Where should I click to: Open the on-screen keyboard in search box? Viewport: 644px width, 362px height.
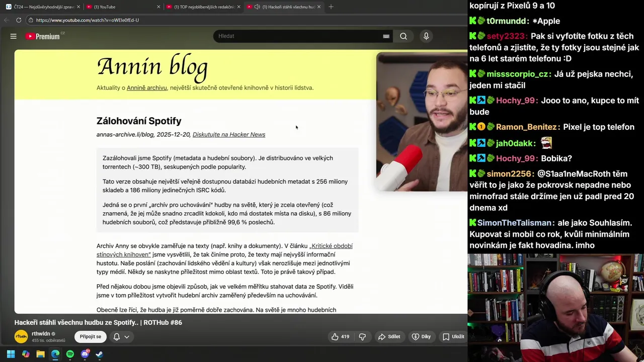[x=386, y=36]
